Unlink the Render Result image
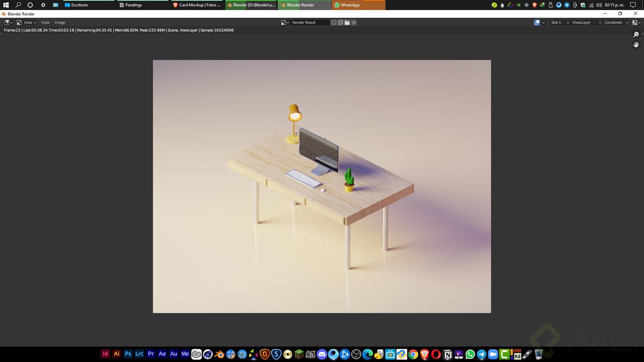Screen dimensions: 644x362 coord(354,22)
